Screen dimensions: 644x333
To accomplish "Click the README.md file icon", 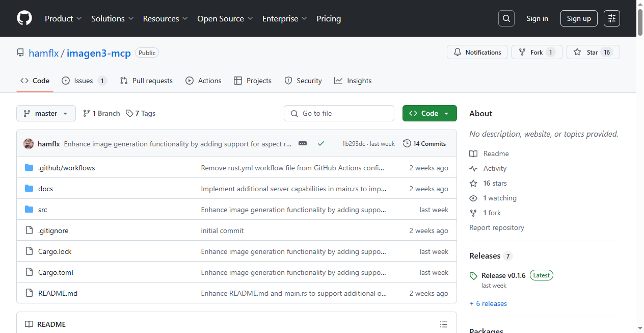I will (29, 293).
